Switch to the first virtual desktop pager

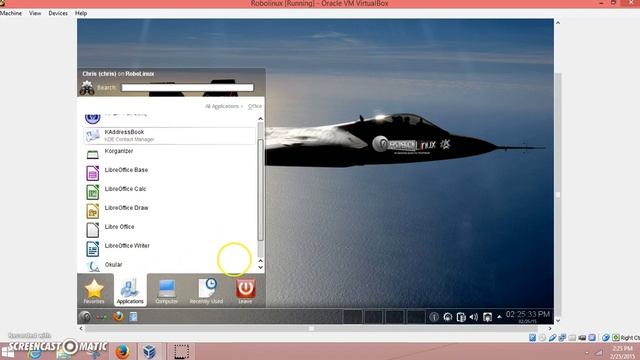[353, 317]
